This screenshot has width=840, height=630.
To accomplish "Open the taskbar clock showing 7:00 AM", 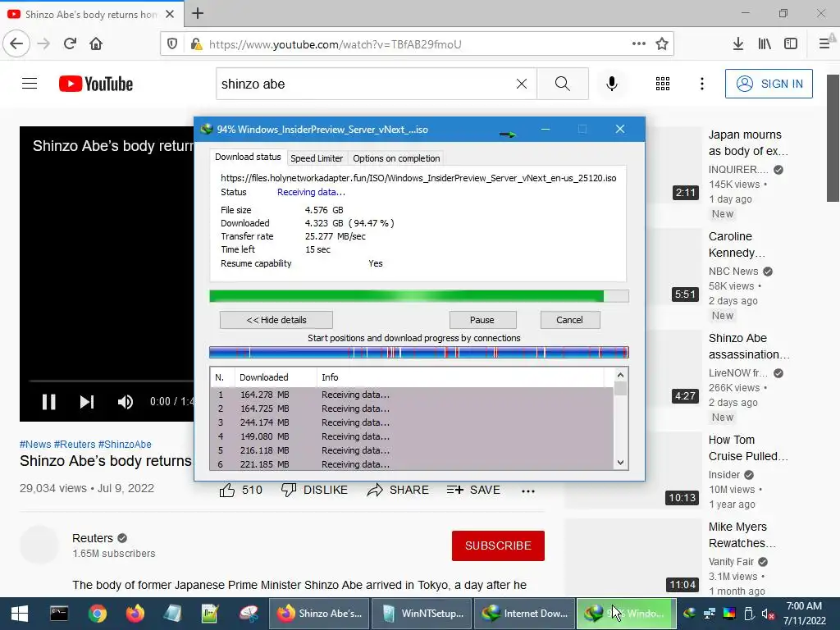I will [804, 614].
